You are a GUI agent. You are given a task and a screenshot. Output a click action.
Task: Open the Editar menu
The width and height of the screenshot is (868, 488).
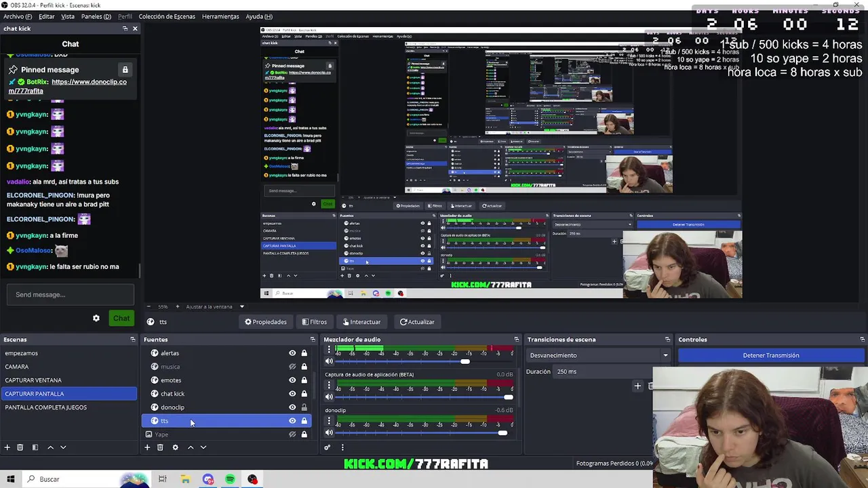(x=47, y=16)
